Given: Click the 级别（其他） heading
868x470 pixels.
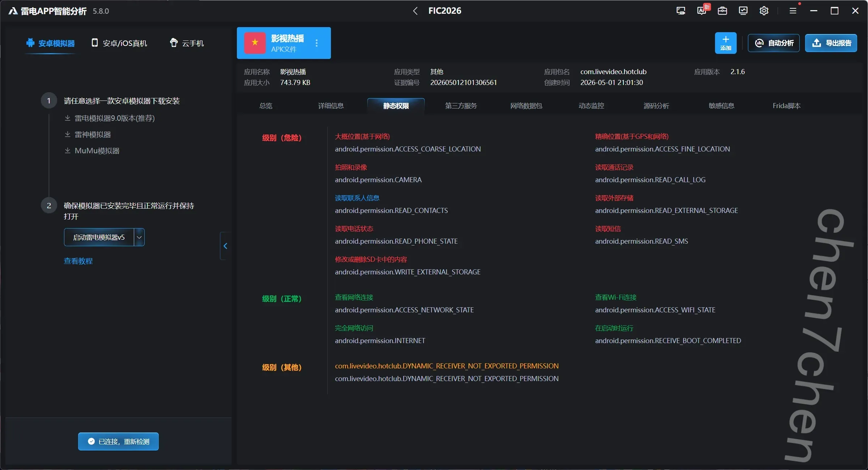Looking at the screenshot, I should (x=282, y=367).
